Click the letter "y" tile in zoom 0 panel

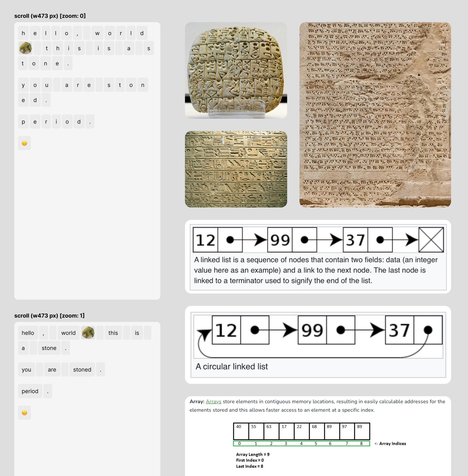[23, 85]
